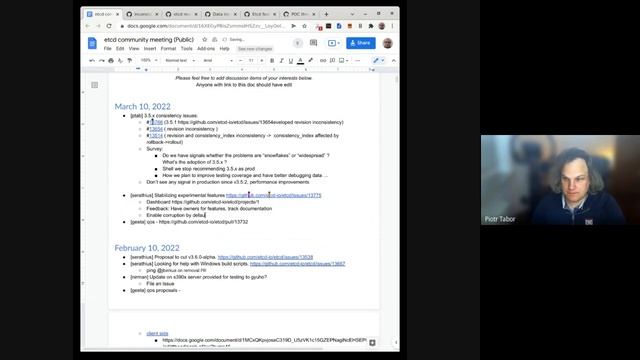The height and width of the screenshot is (360, 640).
Task: Click the document title etcd community meeting
Action: point(149,40)
